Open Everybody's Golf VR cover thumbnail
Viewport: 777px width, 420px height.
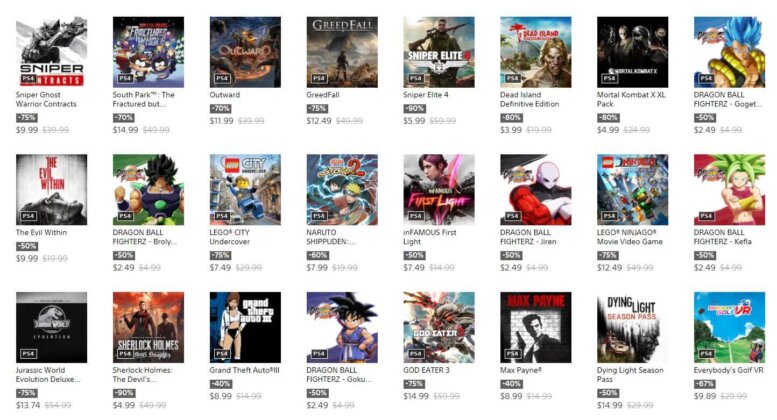(729, 327)
